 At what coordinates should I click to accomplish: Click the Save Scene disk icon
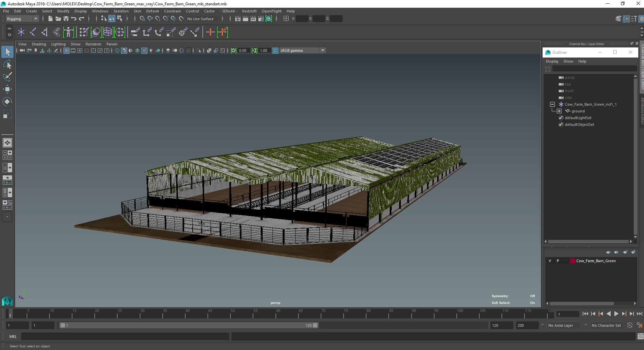pyautogui.click(x=66, y=19)
